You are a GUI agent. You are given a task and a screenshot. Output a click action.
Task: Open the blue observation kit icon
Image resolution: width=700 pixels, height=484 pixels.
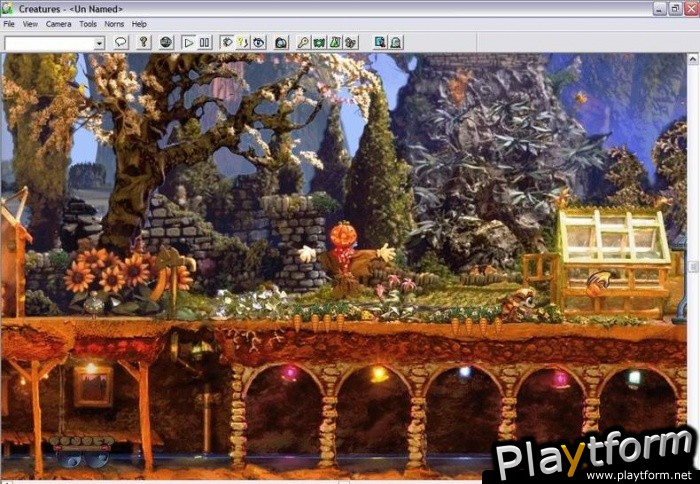pos(380,42)
